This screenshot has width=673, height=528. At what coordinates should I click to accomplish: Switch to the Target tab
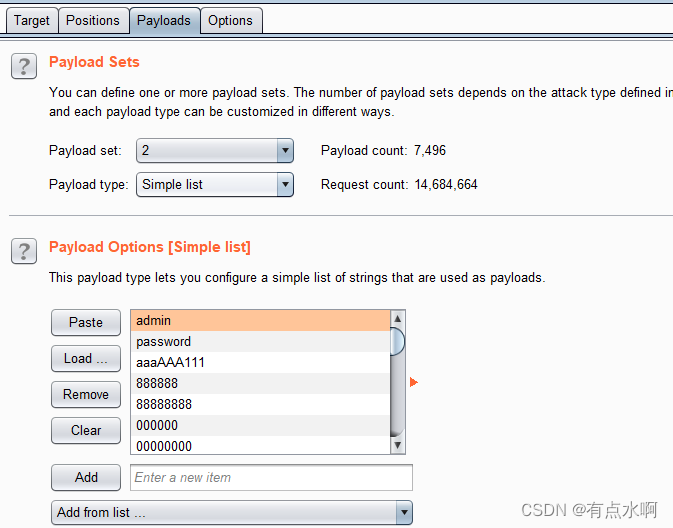[32, 21]
